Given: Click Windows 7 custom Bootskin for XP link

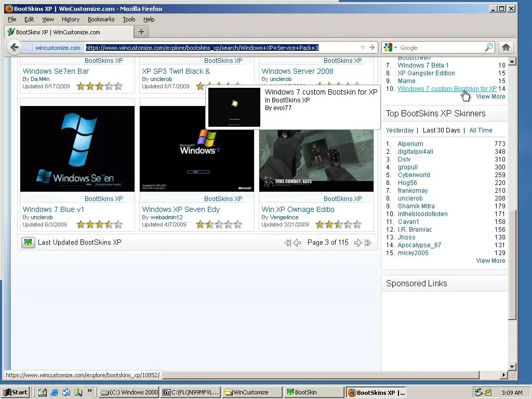Looking at the screenshot, I should coord(447,88).
